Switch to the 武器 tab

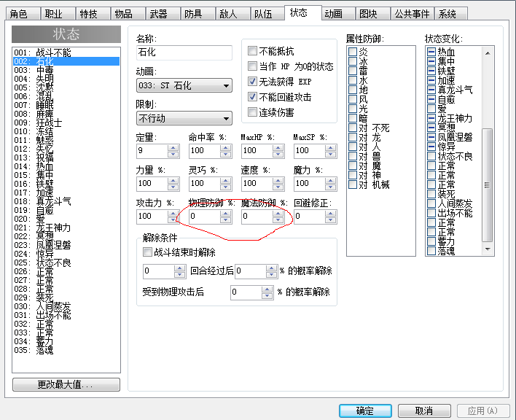point(163,14)
